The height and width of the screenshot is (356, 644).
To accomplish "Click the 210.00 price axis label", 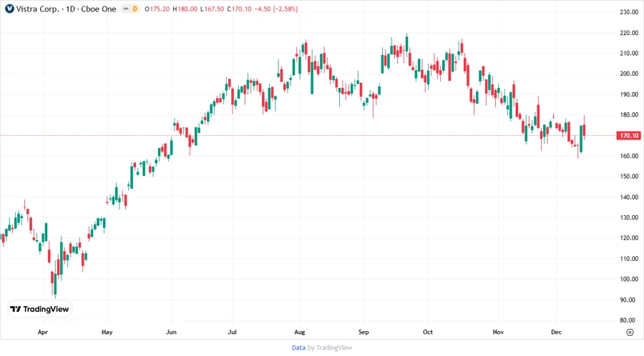I will (629, 53).
